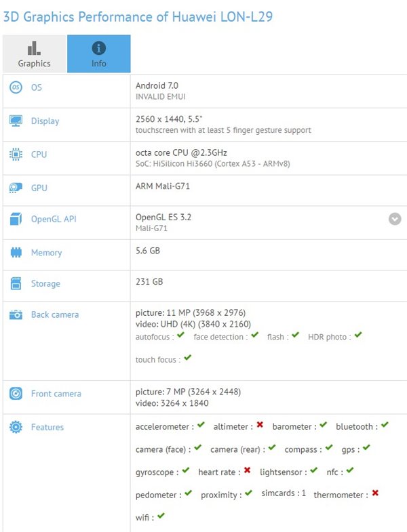
Task: Select the Info tab
Action: pos(99,54)
